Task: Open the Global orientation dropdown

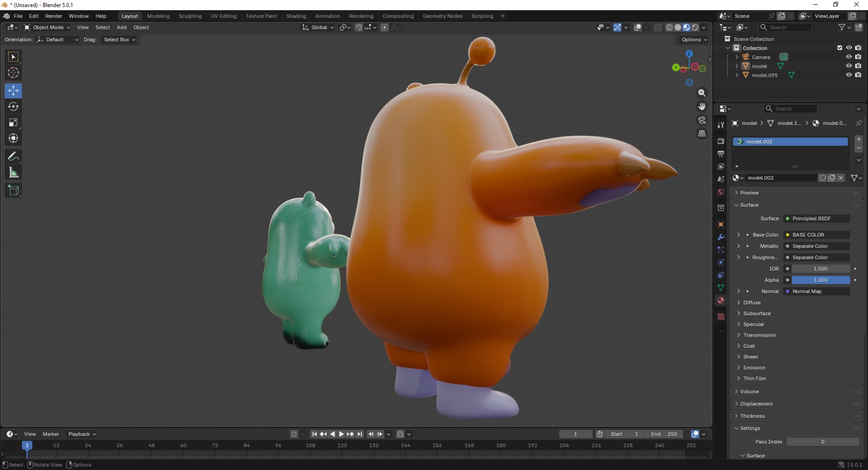Action: 318,28
